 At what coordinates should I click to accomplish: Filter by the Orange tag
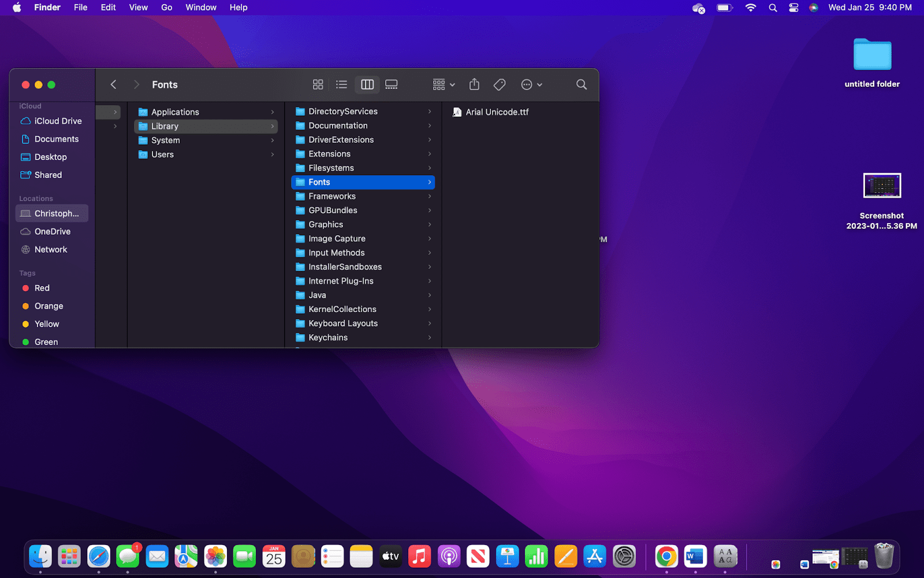click(x=51, y=306)
